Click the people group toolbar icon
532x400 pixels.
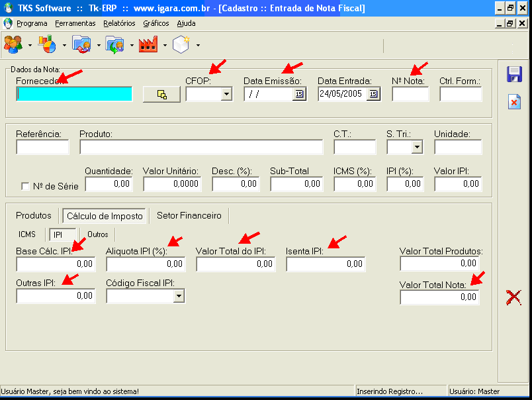tap(13, 45)
